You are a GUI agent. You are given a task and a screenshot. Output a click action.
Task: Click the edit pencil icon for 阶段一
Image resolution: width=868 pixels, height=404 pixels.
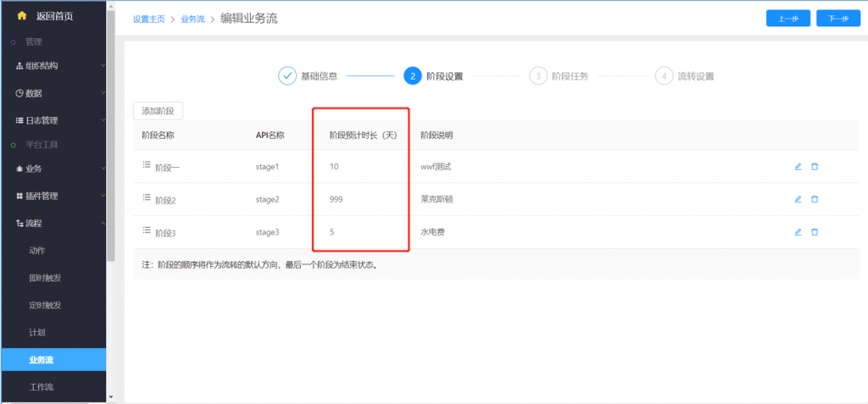798,167
